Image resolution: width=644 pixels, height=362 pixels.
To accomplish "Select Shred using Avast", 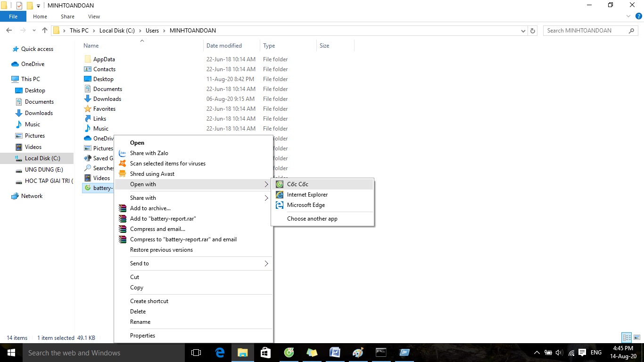I will (152, 174).
